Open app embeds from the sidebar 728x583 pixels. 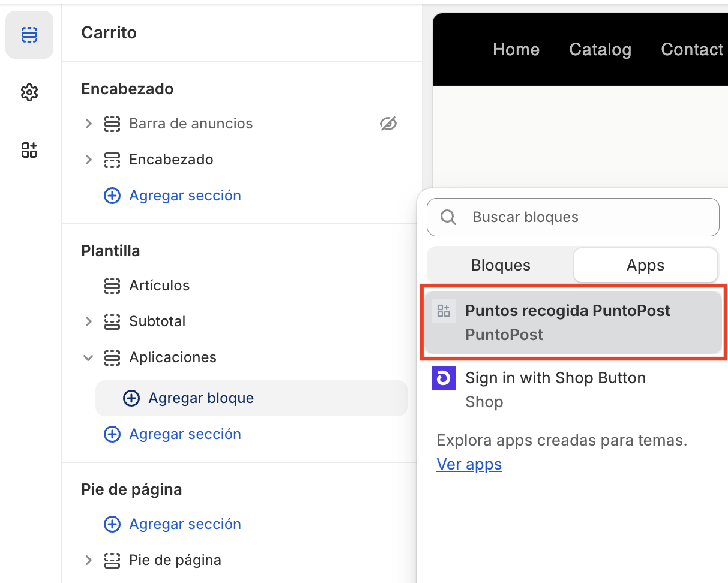[29, 150]
